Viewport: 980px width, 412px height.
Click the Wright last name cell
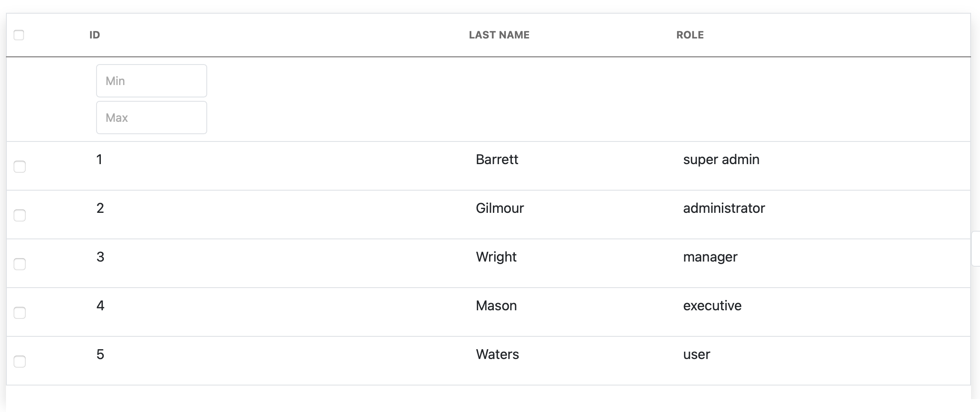496,257
